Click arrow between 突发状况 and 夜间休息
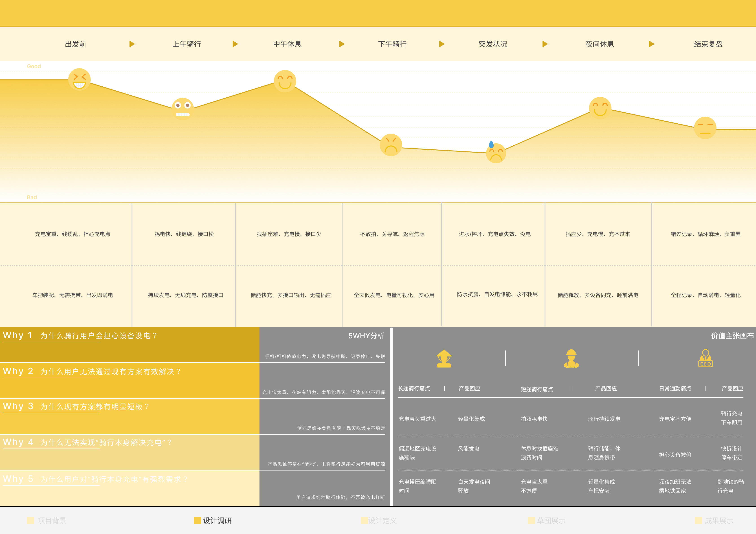Image resolution: width=756 pixels, height=534 pixels. coord(545,44)
